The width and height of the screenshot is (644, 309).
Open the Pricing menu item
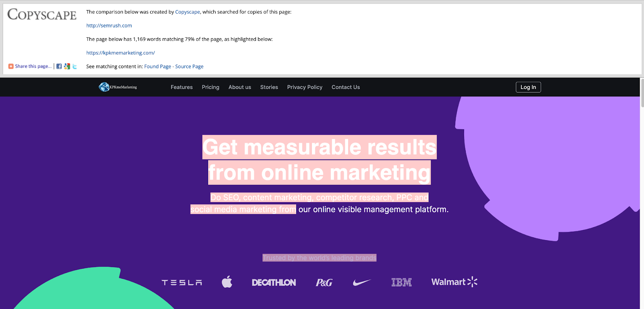point(211,87)
